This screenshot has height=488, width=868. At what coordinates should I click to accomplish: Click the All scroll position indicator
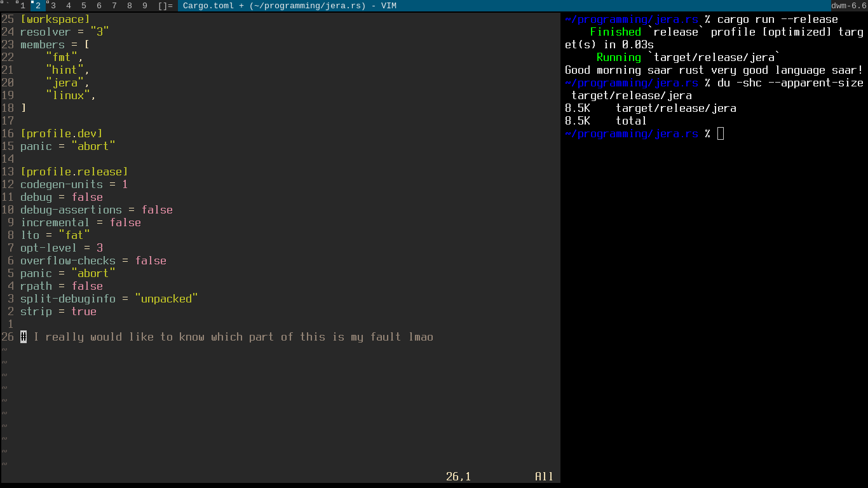(x=545, y=477)
